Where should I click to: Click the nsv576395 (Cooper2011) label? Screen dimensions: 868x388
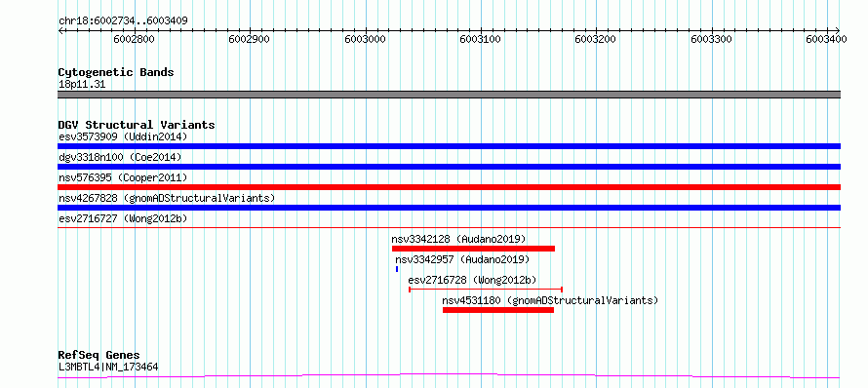point(123,177)
